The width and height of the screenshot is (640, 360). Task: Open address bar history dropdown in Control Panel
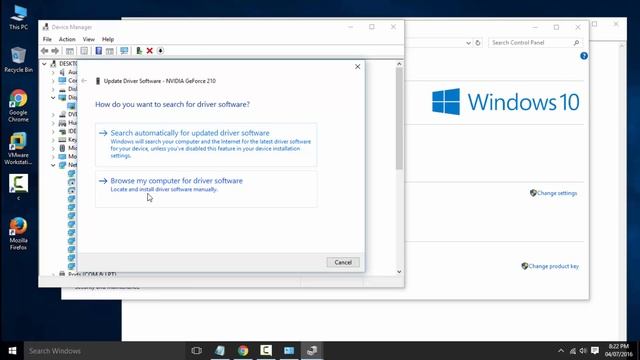(468, 43)
